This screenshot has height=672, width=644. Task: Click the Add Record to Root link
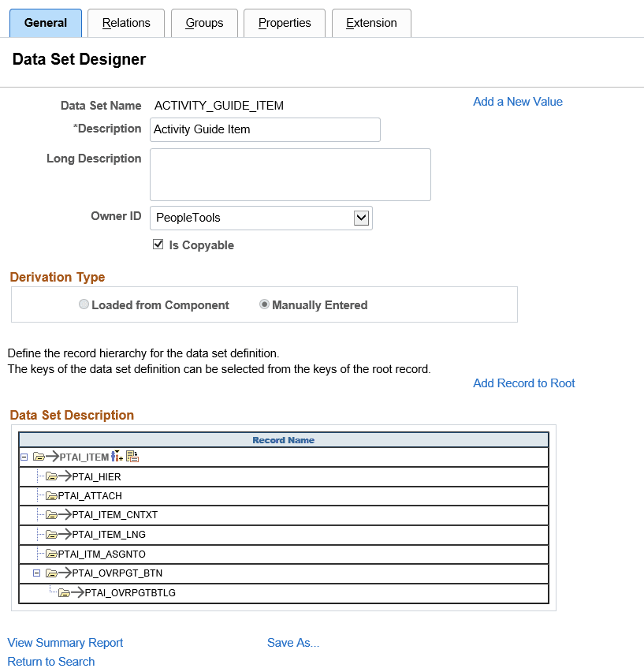(x=523, y=383)
